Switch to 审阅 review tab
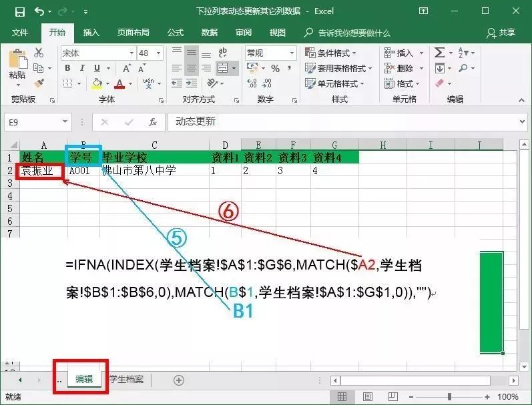 (x=244, y=32)
